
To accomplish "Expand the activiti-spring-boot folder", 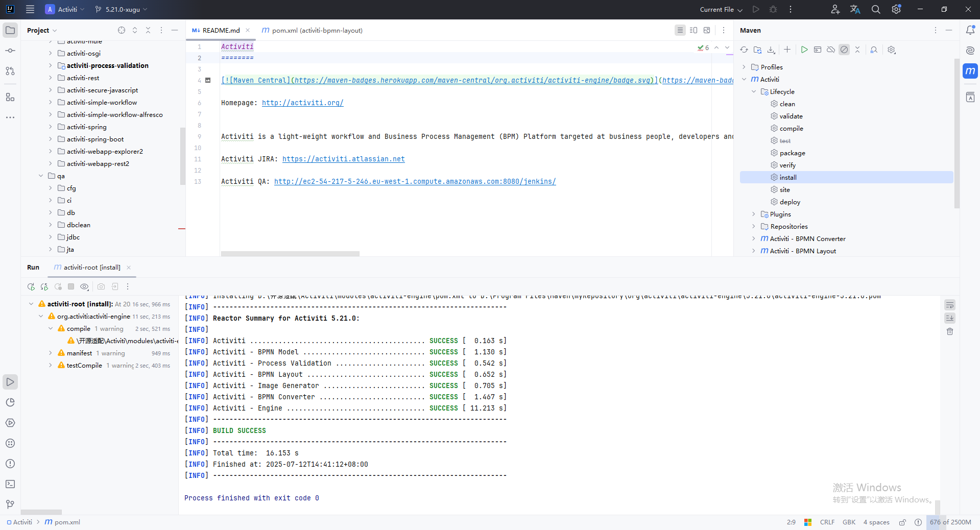I will point(50,139).
